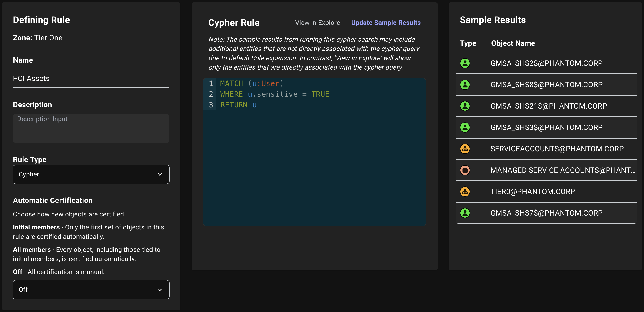Select the TIER0@PHANTOM.CORP result row
The height and width of the screenshot is (312, 644).
[x=533, y=191]
